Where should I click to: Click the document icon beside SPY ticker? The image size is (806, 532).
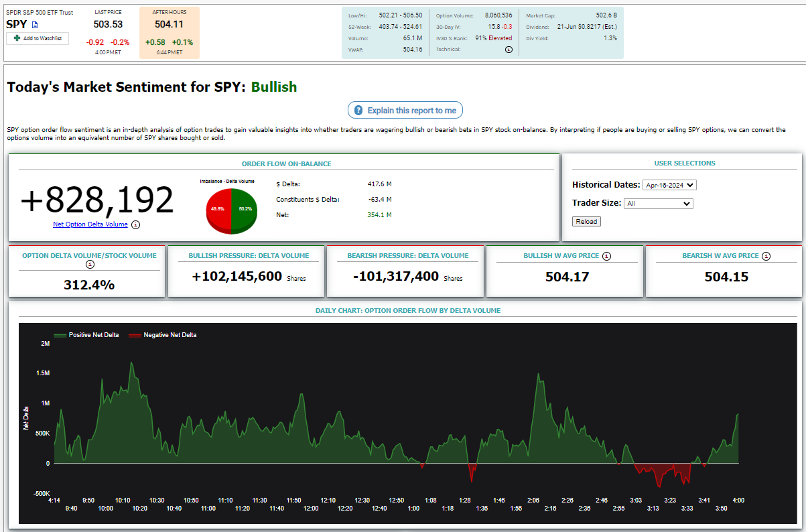(x=35, y=25)
